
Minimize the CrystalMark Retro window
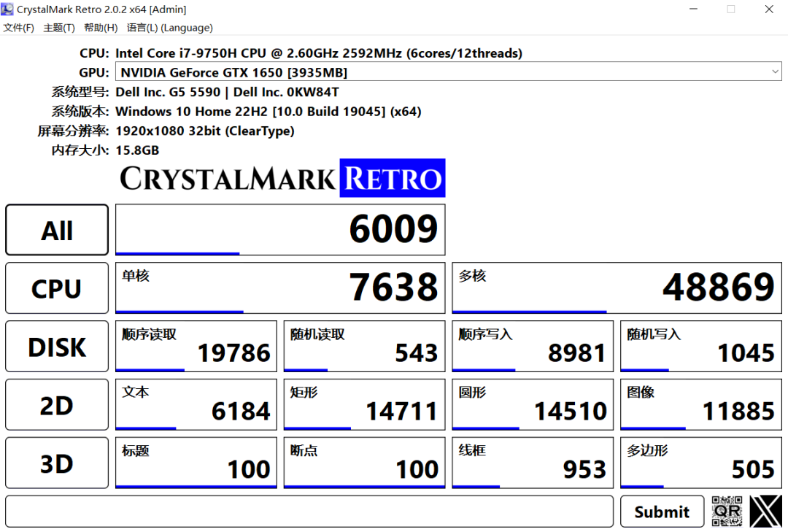point(694,9)
